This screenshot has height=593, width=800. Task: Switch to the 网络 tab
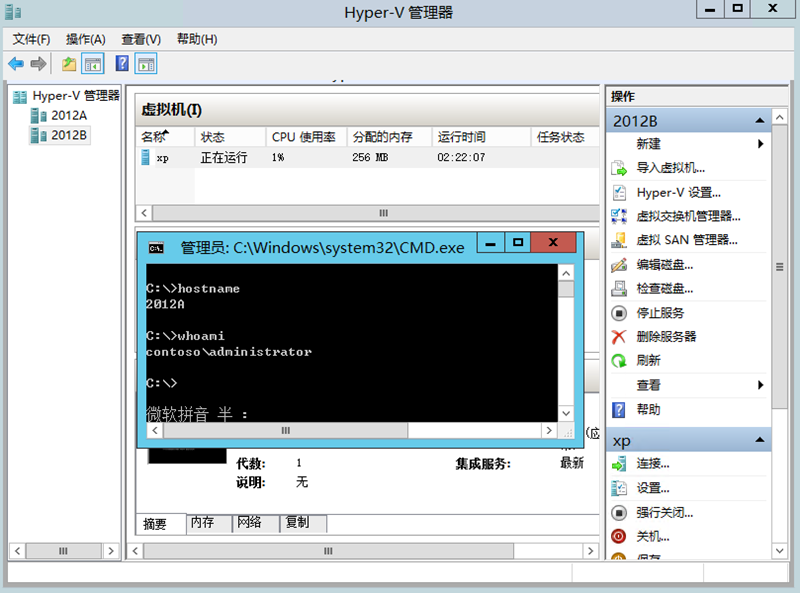coord(256,523)
